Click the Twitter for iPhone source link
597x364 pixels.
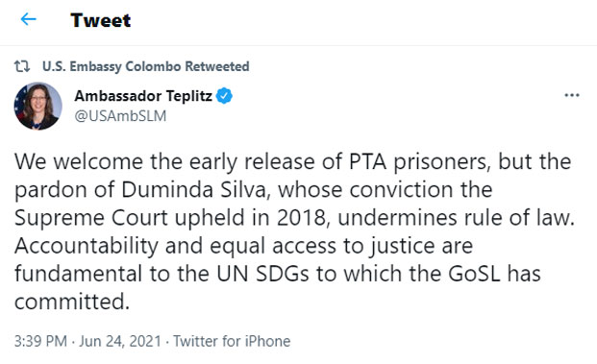pos(232,341)
